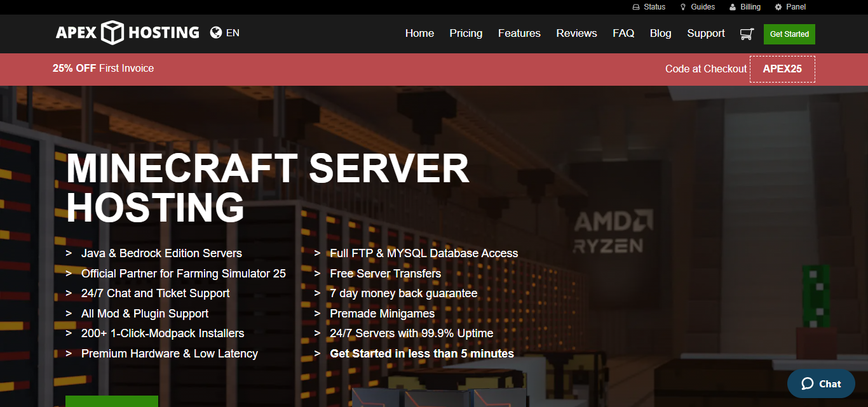Image resolution: width=868 pixels, height=407 pixels.
Task: Click 'All Mod & Plugin Support' text
Action: click(145, 314)
